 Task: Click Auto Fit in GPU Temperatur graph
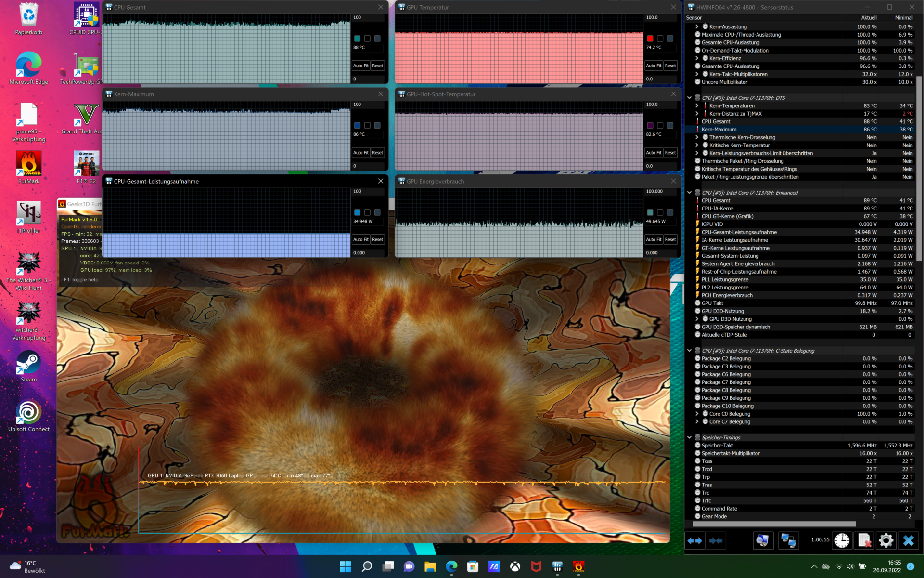click(654, 66)
